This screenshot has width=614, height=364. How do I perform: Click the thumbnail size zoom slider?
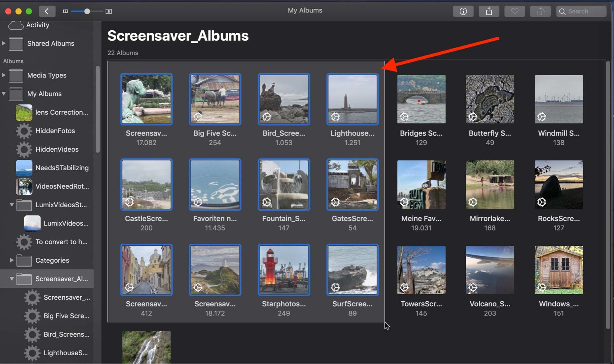87,11
